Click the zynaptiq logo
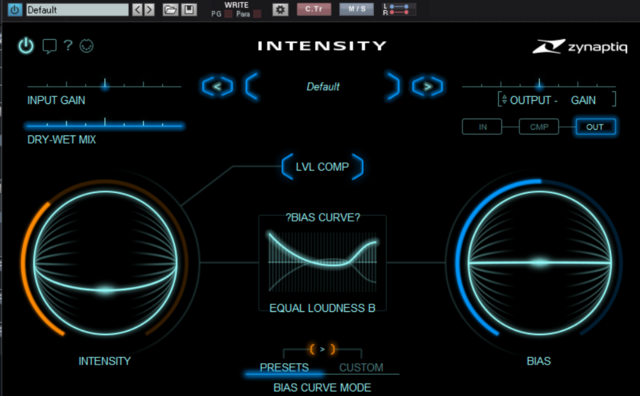The height and width of the screenshot is (396, 640). click(x=580, y=47)
